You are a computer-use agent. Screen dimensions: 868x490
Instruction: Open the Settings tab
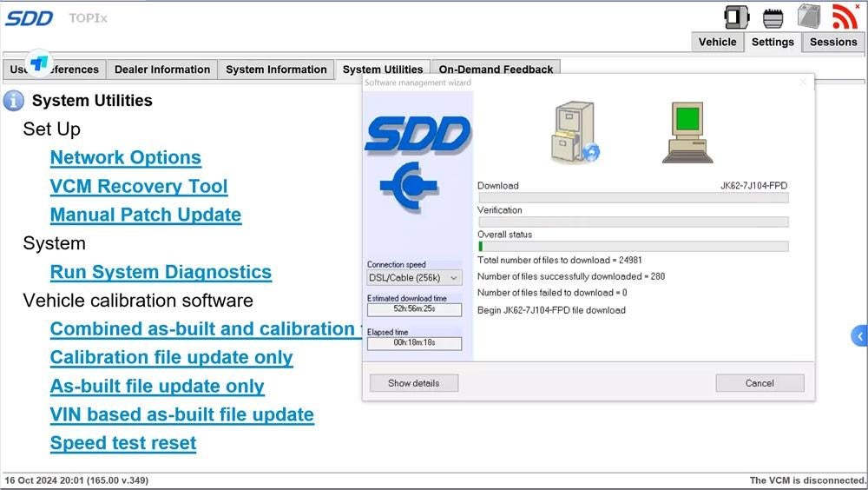tap(773, 42)
